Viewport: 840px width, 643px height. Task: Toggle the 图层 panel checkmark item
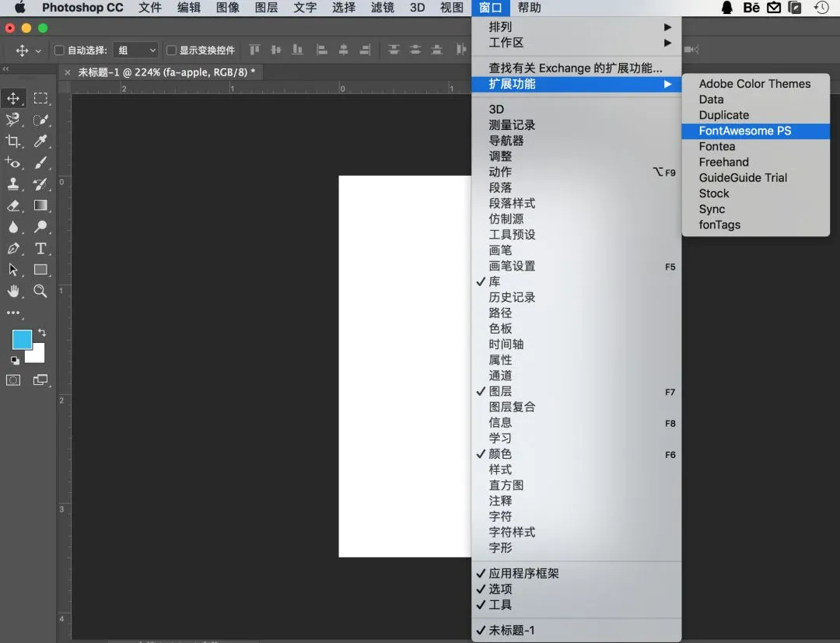point(576,391)
